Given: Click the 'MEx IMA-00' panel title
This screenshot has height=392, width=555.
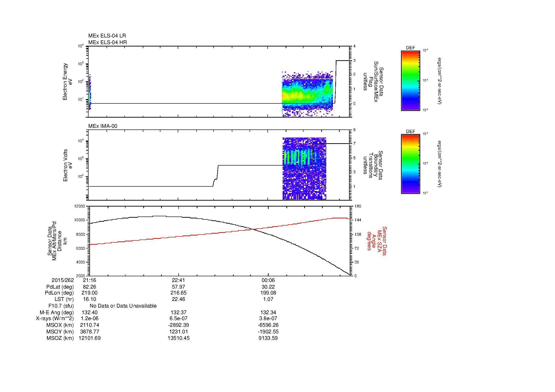Looking at the screenshot, I should pyautogui.click(x=103, y=126).
